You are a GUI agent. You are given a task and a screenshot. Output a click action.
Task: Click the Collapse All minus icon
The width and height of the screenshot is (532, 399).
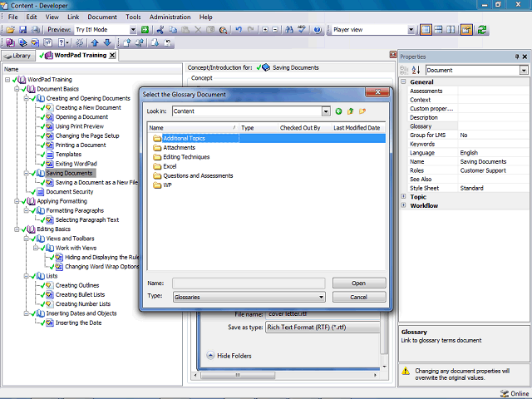pos(275,30)
